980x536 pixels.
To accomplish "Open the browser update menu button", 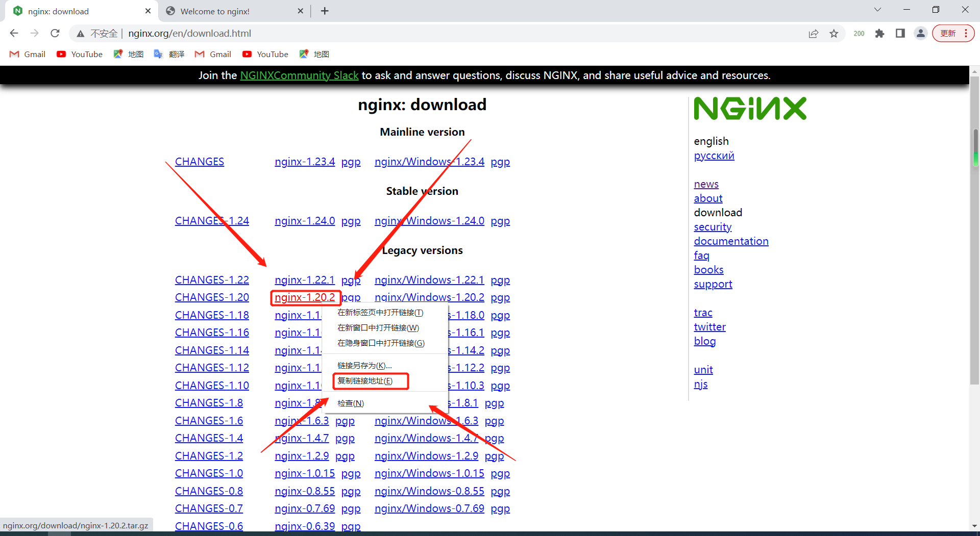I will click(953, 34).
